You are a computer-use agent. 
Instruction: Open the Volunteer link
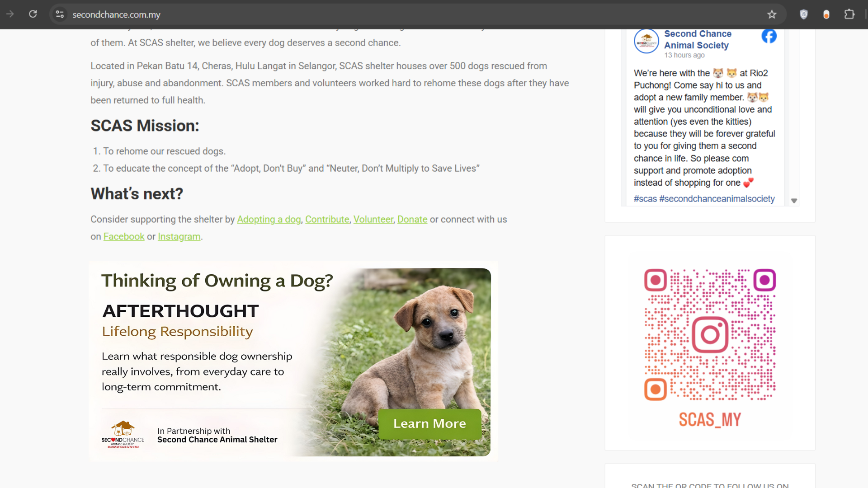(x=373, y=220)
